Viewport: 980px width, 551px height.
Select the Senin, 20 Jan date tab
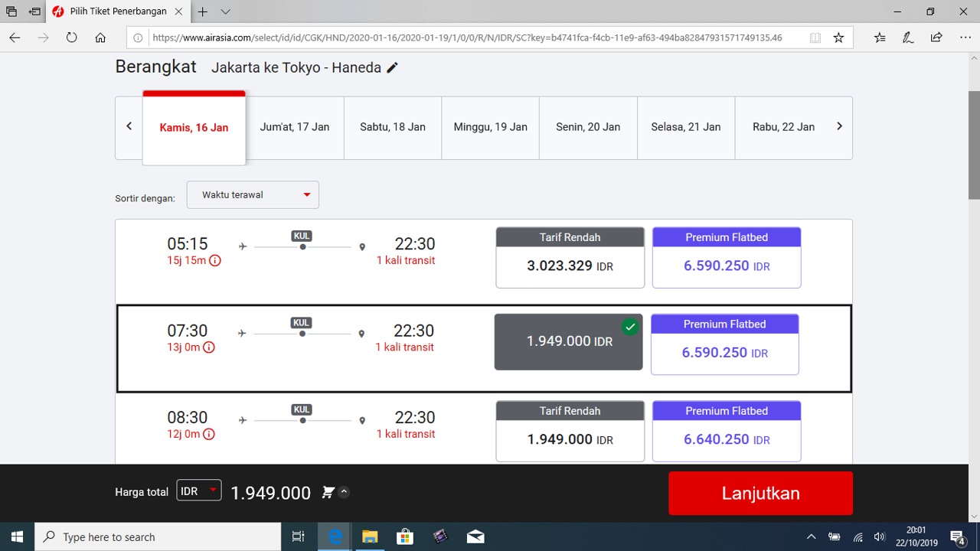(588, 127)
